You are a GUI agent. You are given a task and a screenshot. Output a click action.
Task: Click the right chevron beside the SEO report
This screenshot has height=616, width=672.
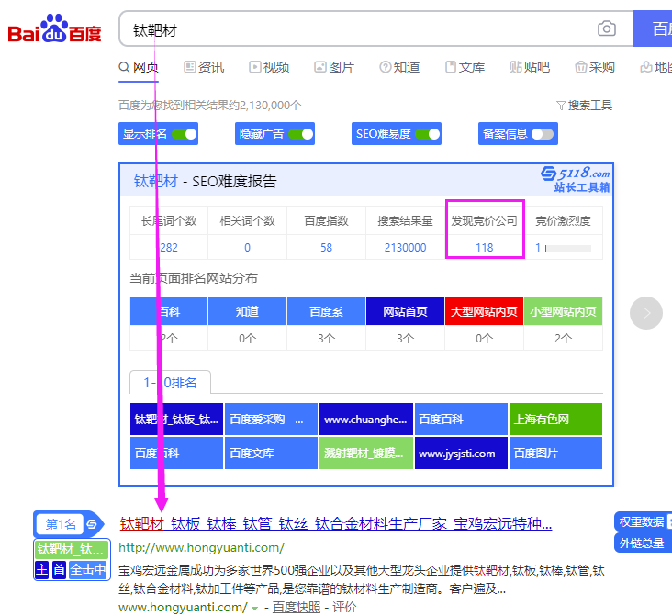(x=645, y=313)
